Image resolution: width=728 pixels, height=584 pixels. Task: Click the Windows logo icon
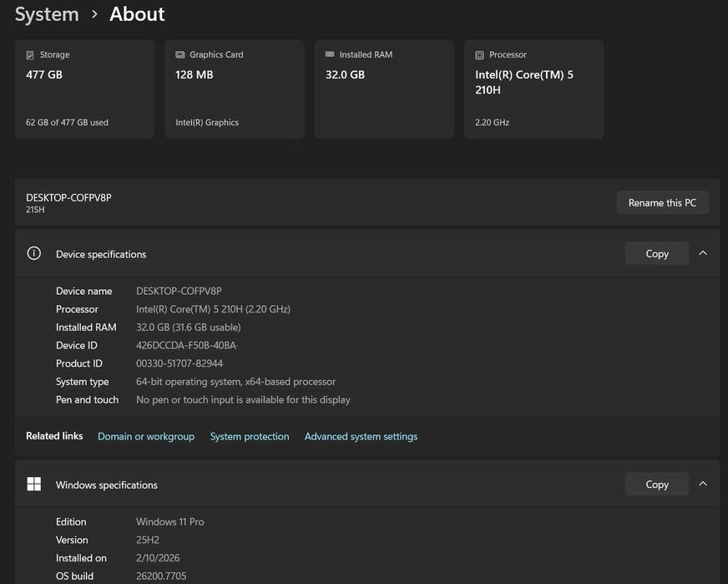(x=34, y=485)
